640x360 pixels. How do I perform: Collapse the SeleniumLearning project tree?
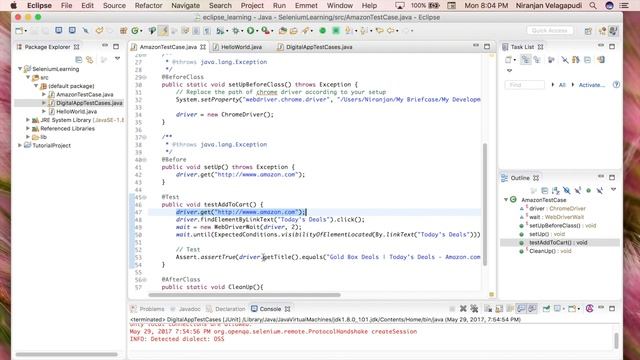pos(20,69)
